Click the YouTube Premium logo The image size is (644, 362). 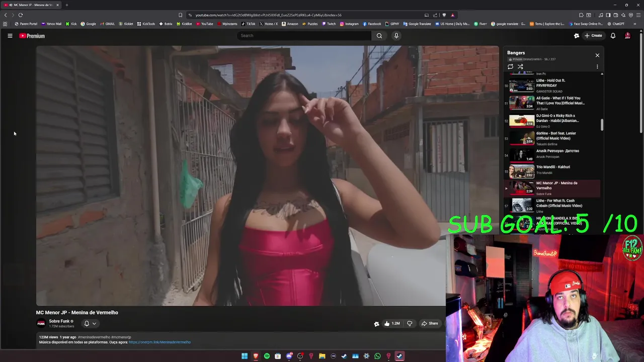tap(32, 36)
